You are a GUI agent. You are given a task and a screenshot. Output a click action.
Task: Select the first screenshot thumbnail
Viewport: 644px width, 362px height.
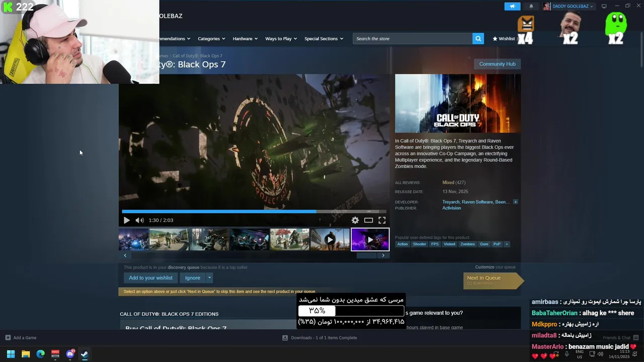pos(133,239)
